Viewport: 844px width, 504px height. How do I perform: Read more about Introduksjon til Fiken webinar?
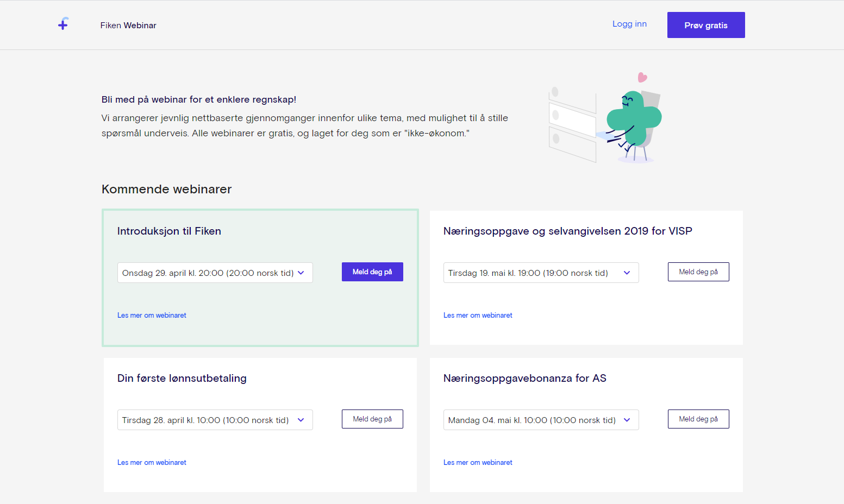pyautogui.click(x=152, y=315)
